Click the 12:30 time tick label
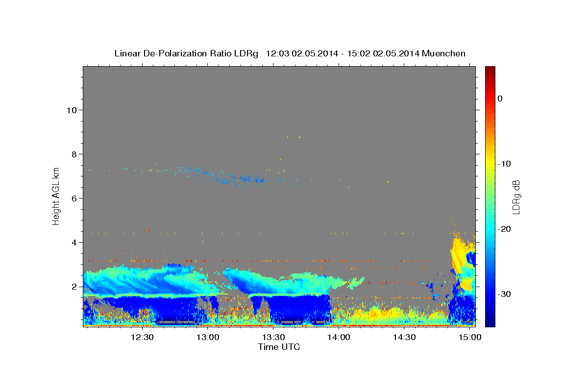This screenshot has height=392, width=588. click(x=142, y=338)
